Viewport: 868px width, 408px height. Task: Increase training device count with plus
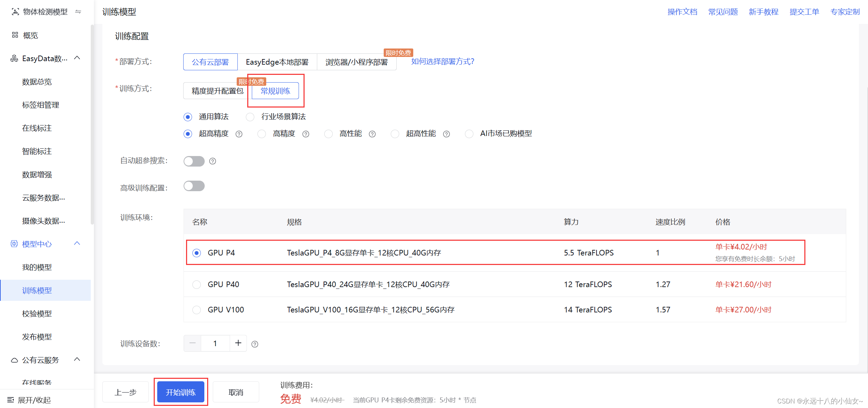(238, 343)
